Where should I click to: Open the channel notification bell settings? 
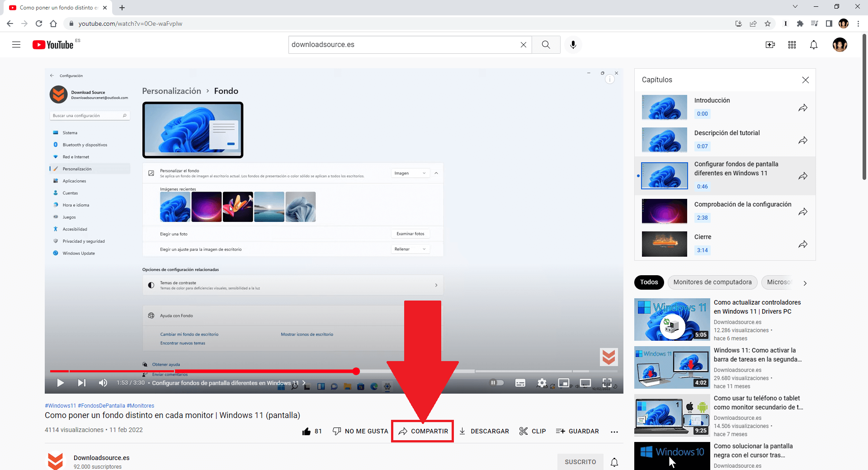pyautogui.click(x=614, y=462)
